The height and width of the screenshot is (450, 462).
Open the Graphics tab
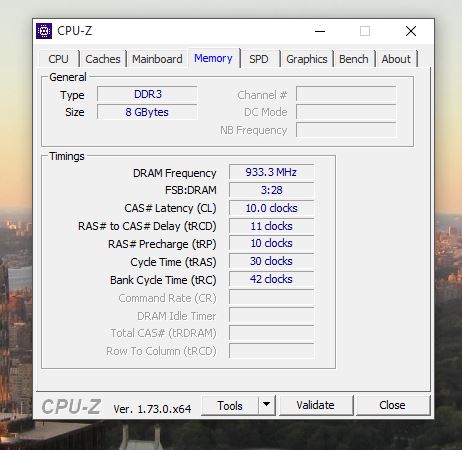(307, 59)
